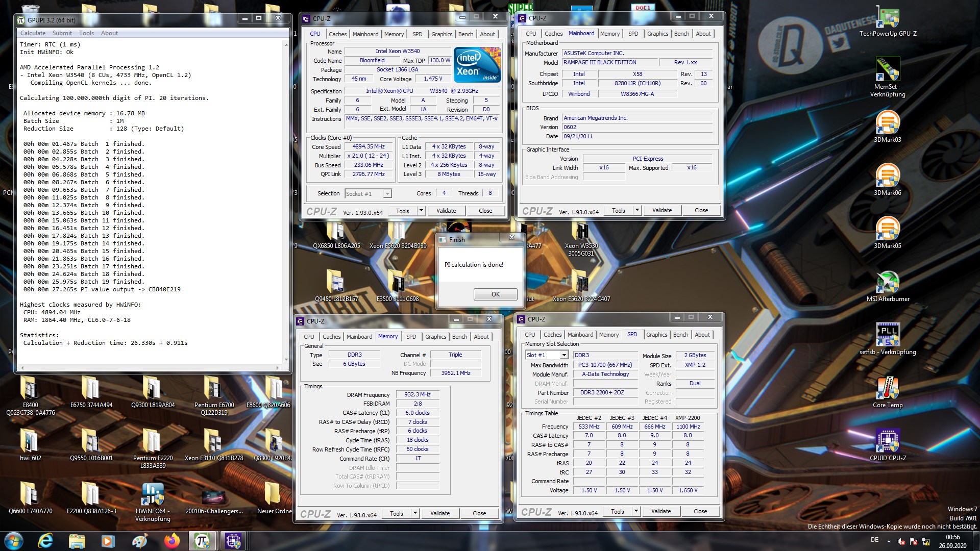This screenshot has width=980, height=551.
Task: Open Slot #1 memory slot dropdown
Action: [547, 355]
